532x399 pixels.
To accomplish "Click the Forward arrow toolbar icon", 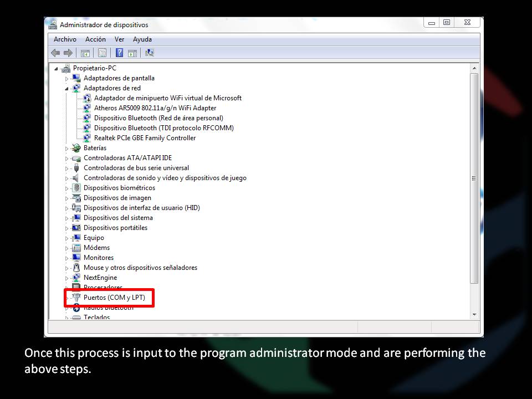I will [x=68, y=53].
